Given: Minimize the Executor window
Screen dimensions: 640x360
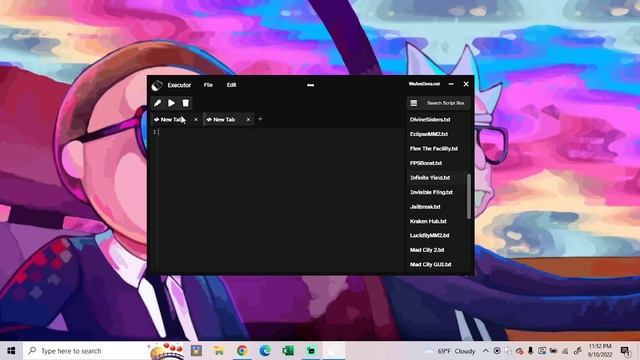Looking at the screenshot, I should (x=451, y=84).
